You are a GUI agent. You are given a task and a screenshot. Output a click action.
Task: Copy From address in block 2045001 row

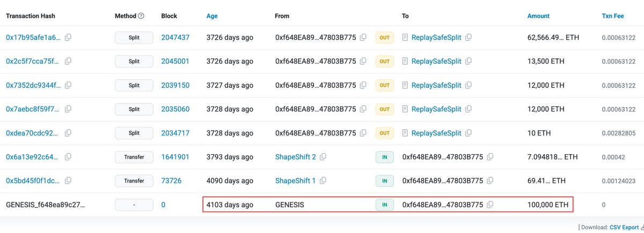363,61
